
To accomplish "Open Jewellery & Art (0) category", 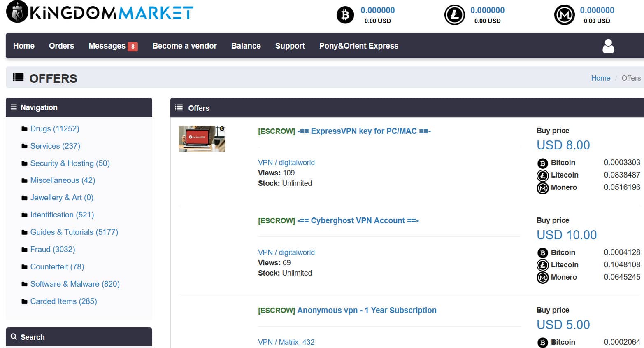I will point(62,197).
